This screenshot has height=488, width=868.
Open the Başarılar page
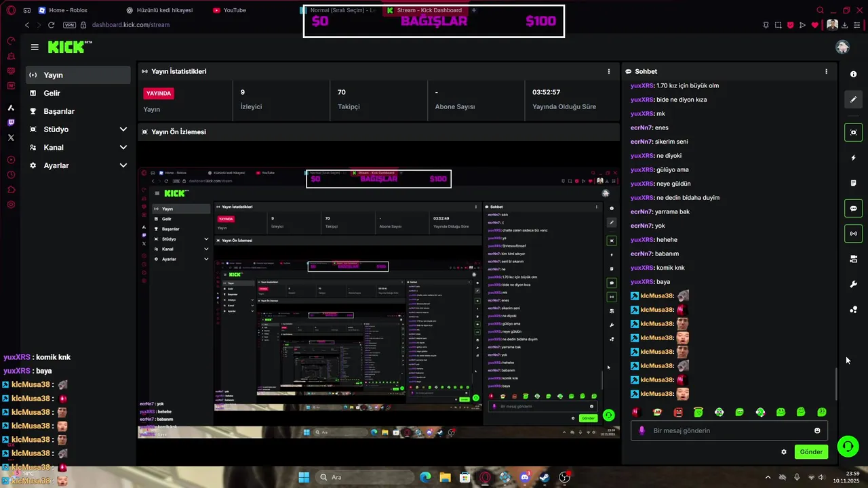(x=78, y=111)
